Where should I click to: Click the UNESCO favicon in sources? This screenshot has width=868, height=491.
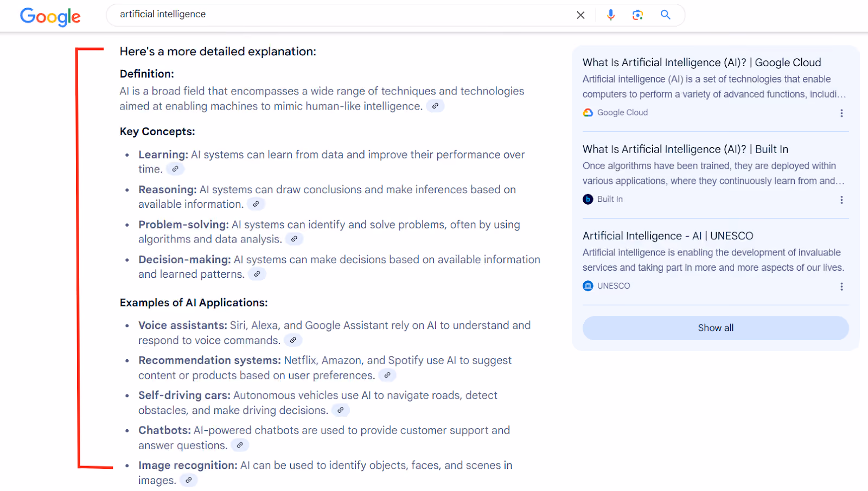[x=588, y=286]
